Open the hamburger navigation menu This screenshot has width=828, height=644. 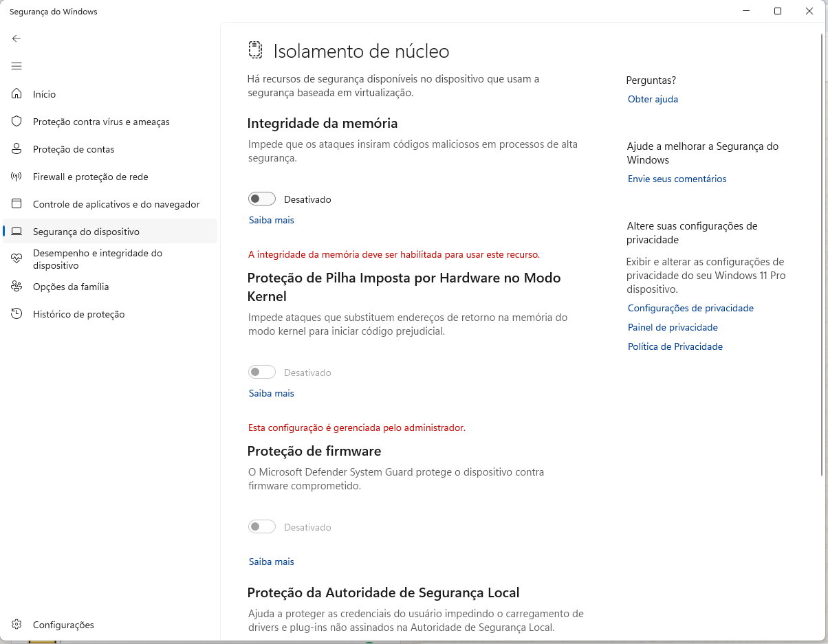coord(17,66)
